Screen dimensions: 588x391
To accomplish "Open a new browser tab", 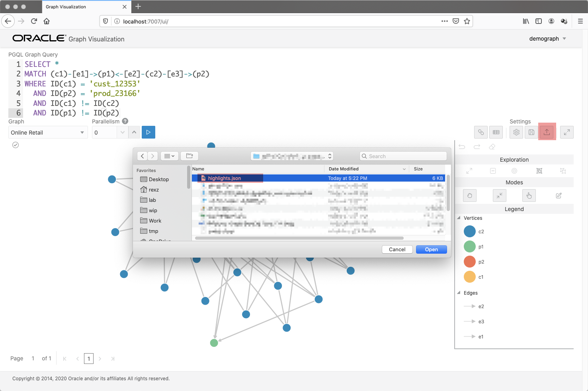I will tap(138, 6).
